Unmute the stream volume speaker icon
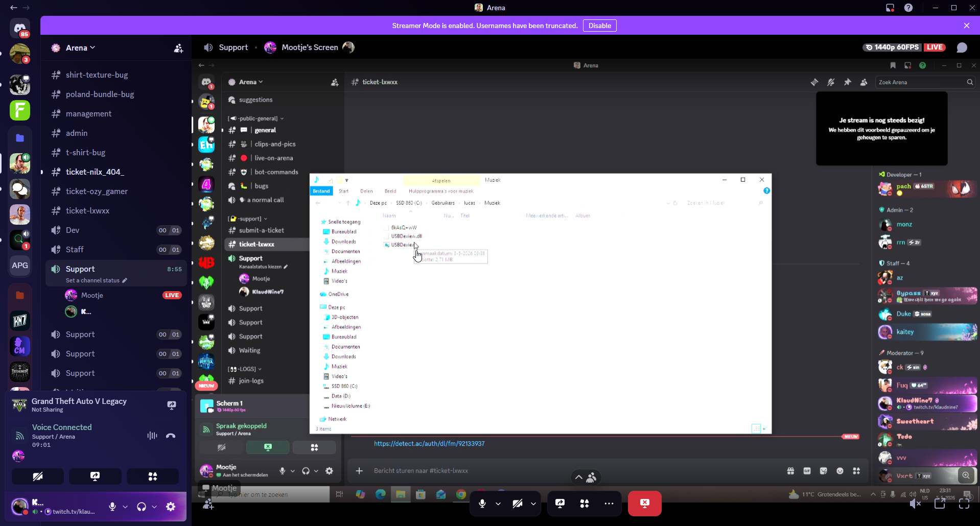The width and height of the screenshot is (980, 526). click(x=915, y=504)
